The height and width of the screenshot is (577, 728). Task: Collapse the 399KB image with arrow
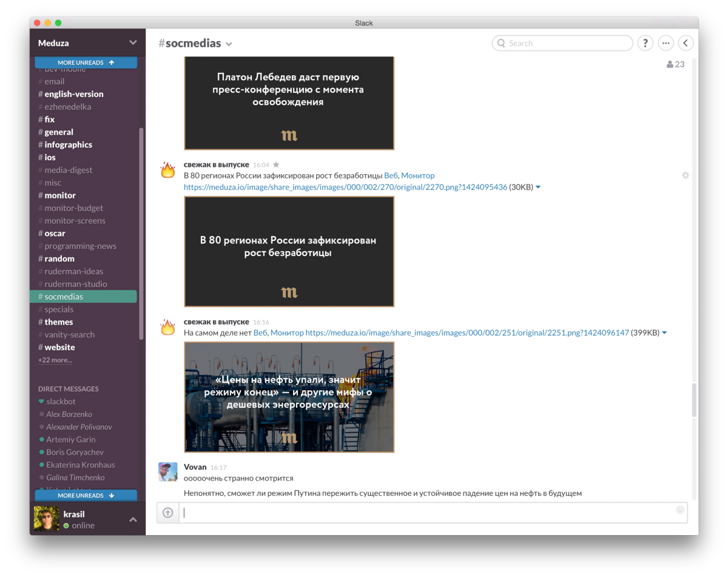(664, 332)
